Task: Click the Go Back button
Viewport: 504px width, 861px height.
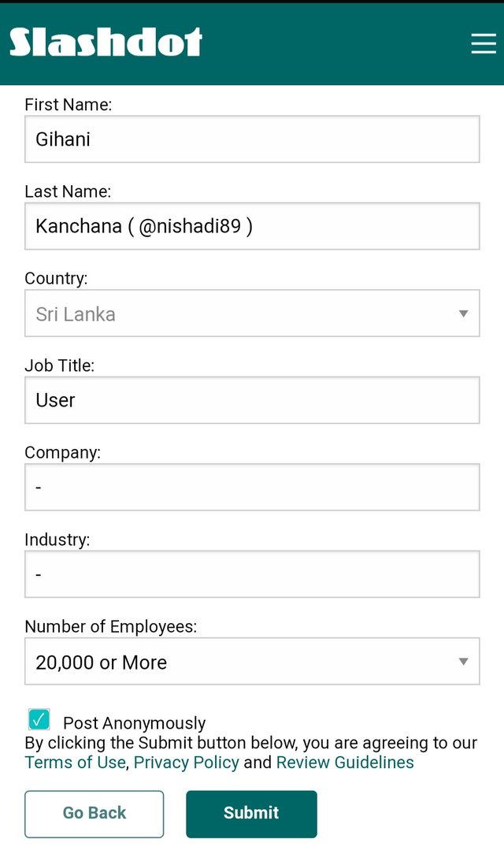Action: [94, 814]
